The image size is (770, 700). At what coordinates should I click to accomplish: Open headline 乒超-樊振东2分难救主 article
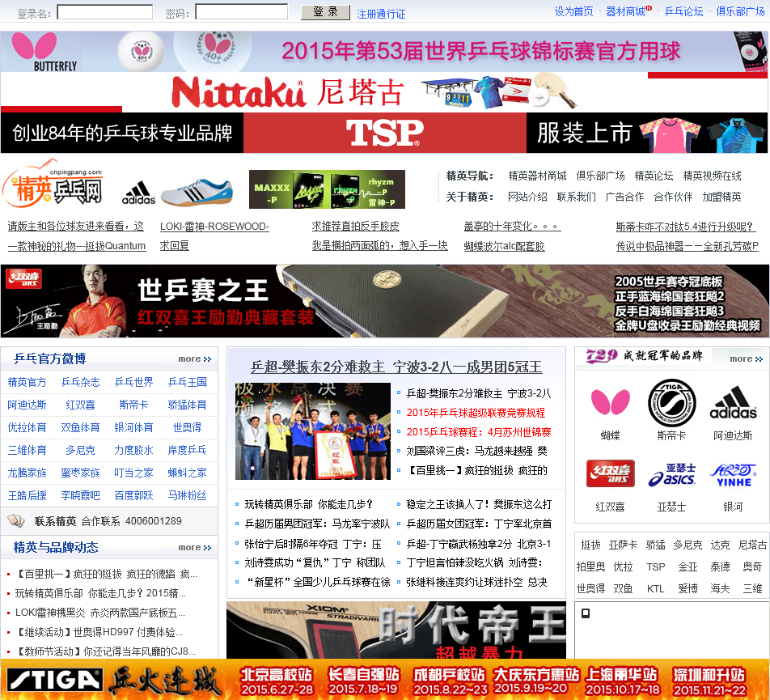[x=396, y=367]
